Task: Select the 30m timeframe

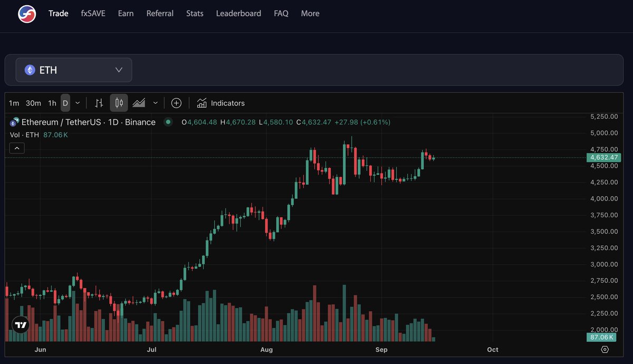Action: coord(33,103)
